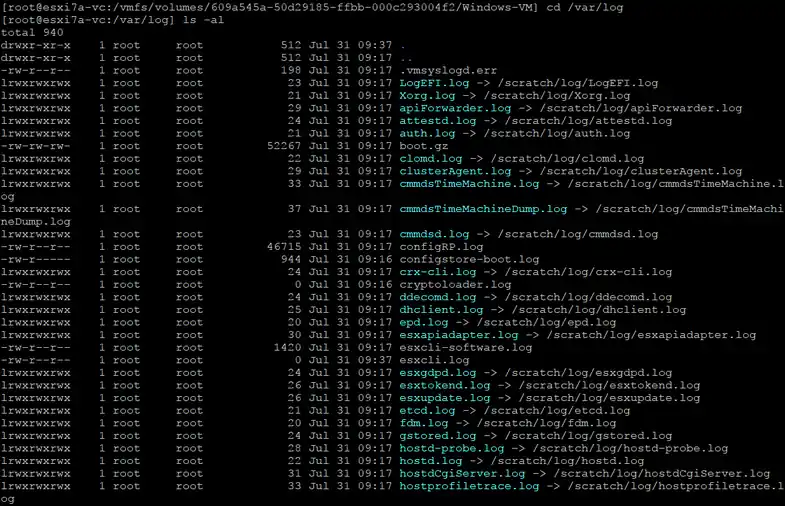
Task: Click the esxupdate.log symlink name
Action: point(445,398)
